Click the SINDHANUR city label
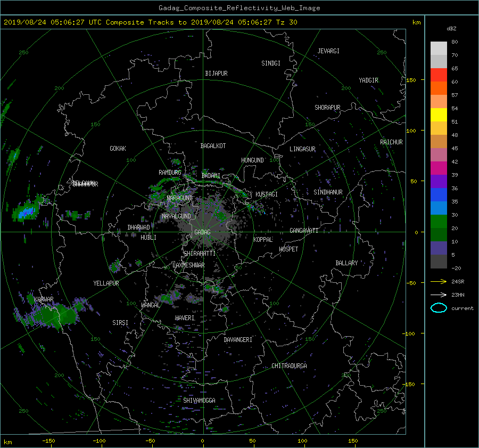479x448 pixels. [328, 192]
